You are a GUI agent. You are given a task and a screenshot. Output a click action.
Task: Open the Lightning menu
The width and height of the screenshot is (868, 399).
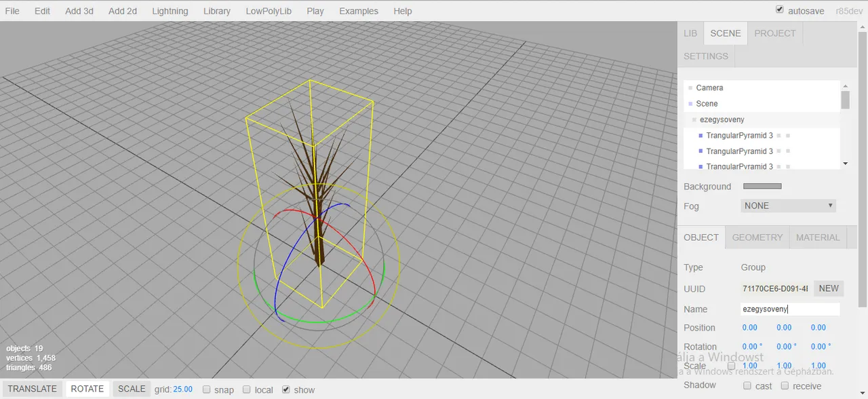click(x=170, y=11)
